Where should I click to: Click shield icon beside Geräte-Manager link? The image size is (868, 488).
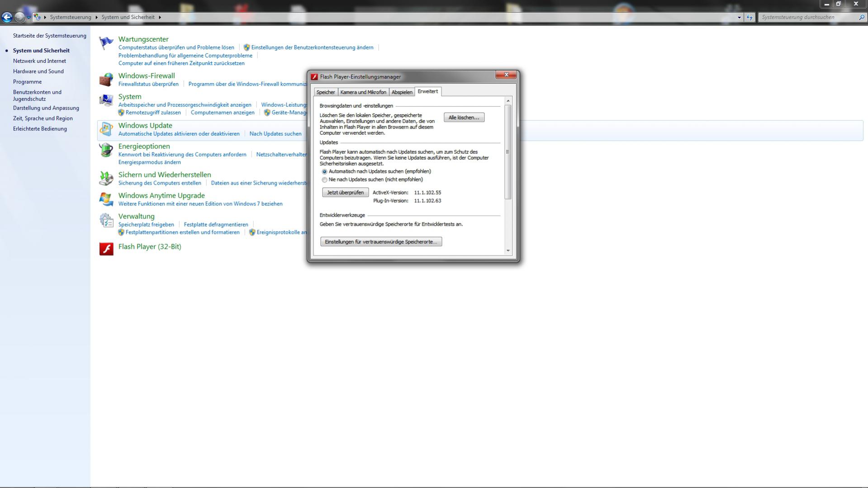[267, 113]
